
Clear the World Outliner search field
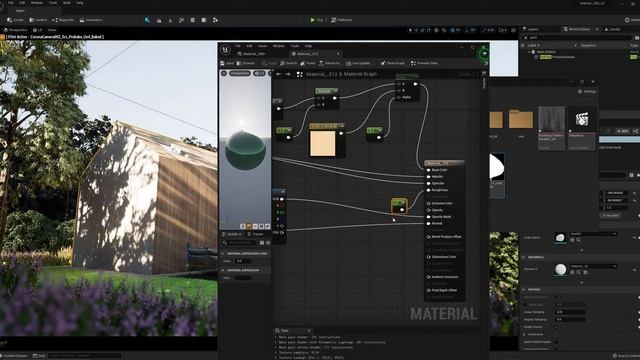click(526, 38)
